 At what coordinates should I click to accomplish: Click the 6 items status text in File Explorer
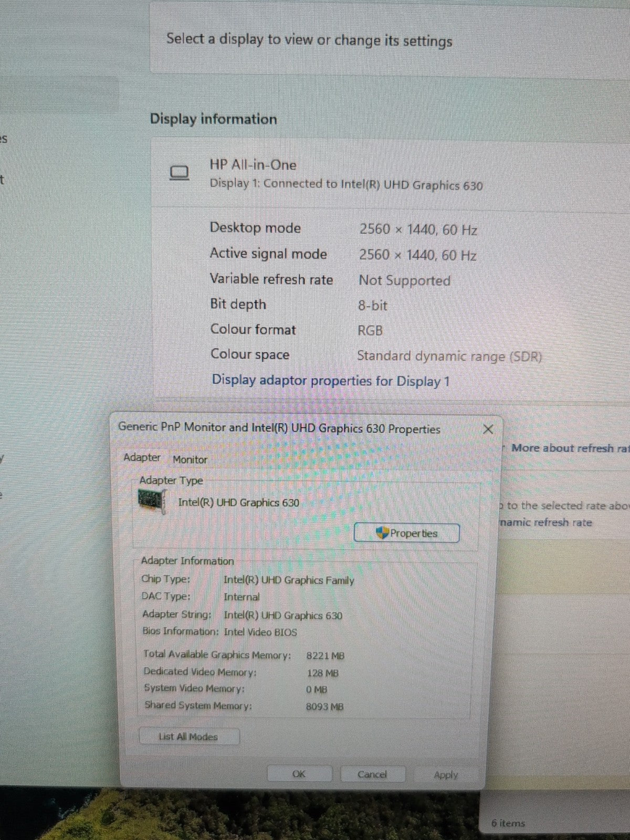508,823
